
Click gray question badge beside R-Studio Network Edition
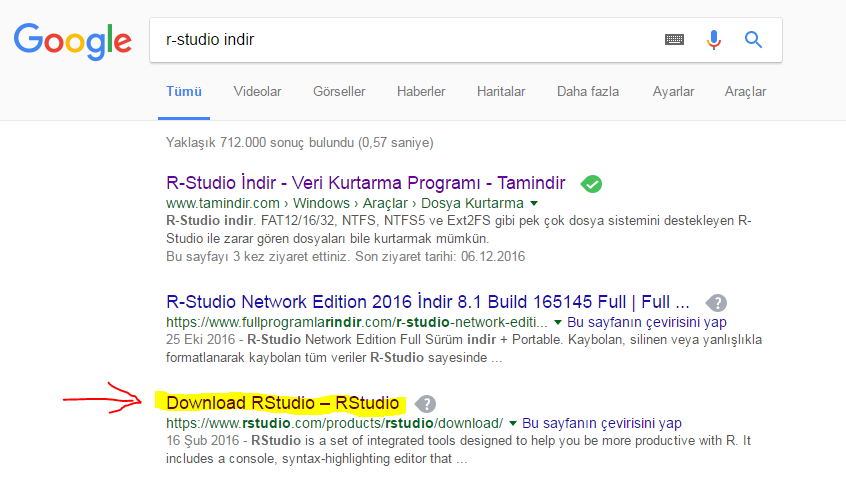tap(717, 303)
